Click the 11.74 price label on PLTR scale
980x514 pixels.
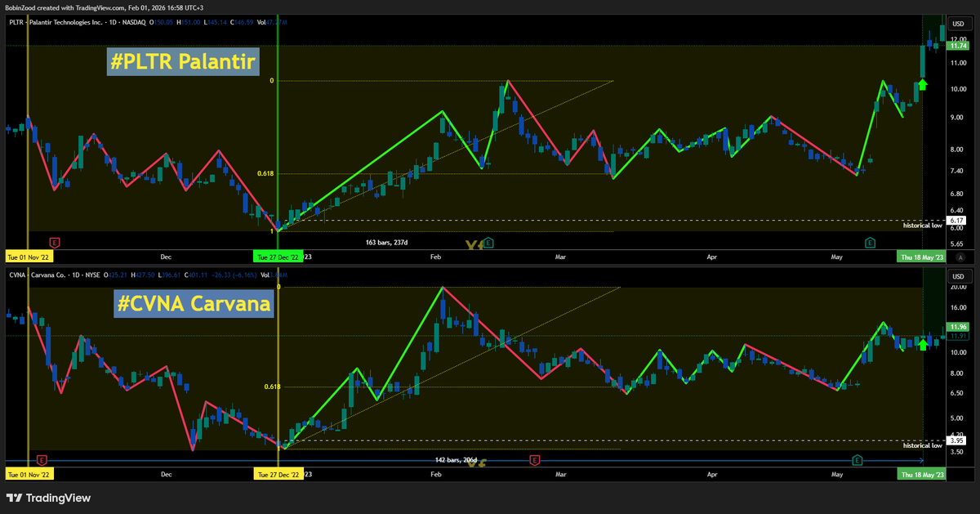pyautogui.click(x=957, y=47)
